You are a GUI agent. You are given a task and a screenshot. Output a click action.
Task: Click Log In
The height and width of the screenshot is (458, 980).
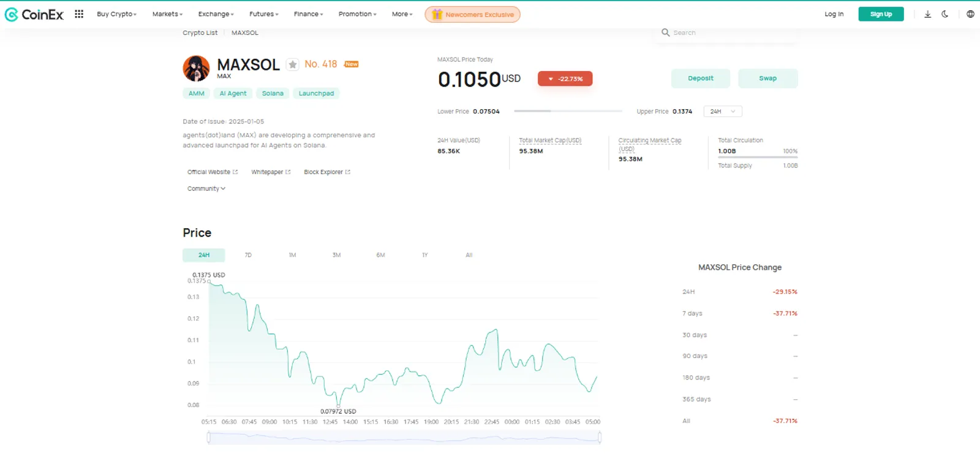tap(834, 14)
